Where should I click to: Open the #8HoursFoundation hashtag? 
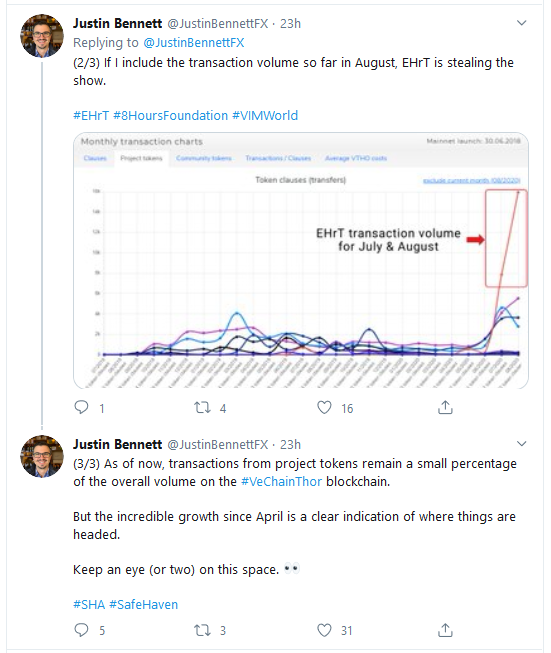coord(170,115)
